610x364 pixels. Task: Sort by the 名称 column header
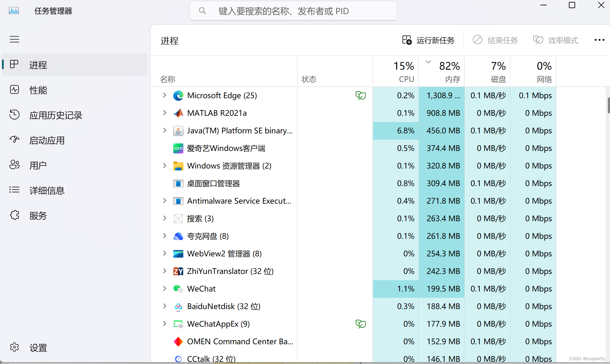click(224, 71)
